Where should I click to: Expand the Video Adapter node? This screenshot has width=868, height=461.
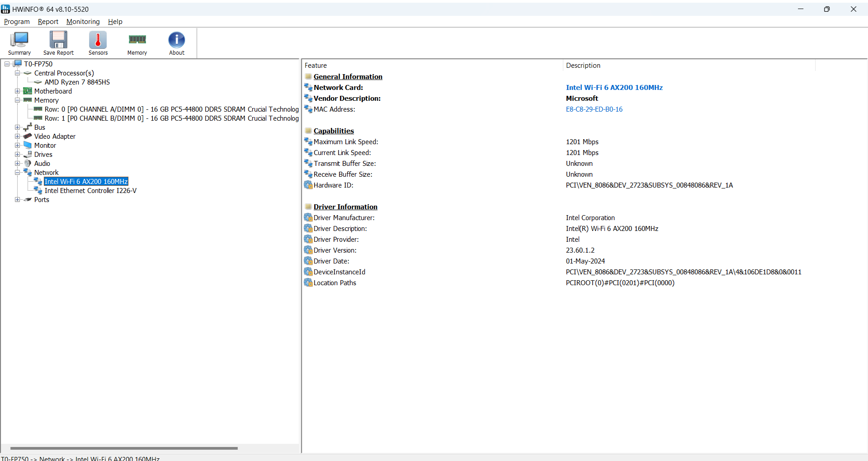(x=17, y=136)
